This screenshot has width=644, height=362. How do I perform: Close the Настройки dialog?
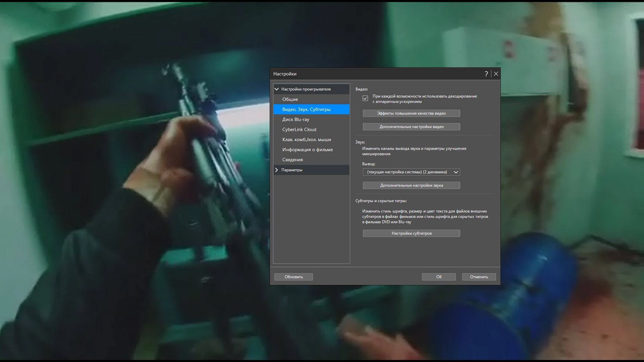tap(496, 74)
